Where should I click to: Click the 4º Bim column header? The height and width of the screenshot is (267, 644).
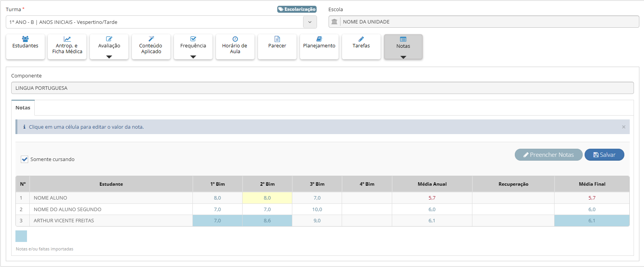[367, 184]
